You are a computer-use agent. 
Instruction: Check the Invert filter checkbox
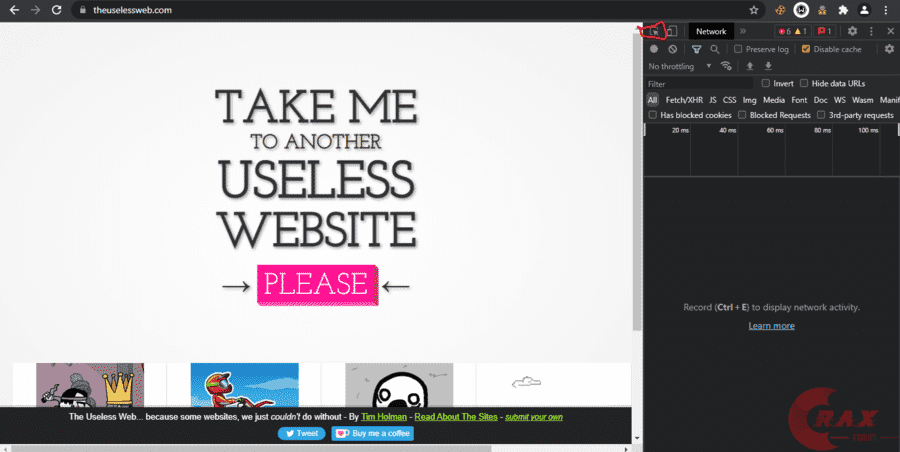(x=765, y=83)
